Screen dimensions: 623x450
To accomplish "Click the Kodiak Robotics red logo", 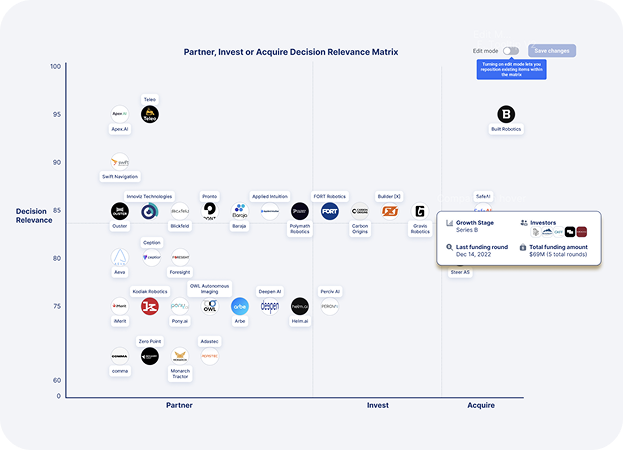I will point(150,306).
